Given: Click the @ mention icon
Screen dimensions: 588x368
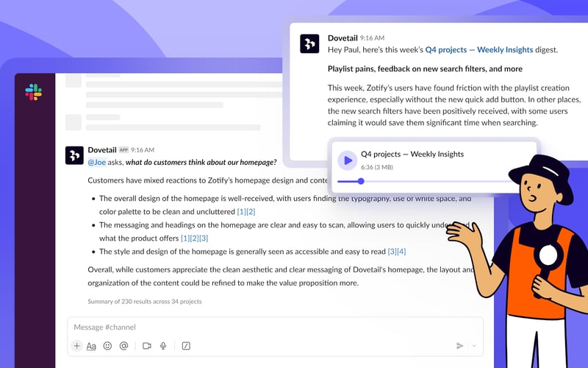Looking at the screenshot, I should (x=123, y=346).
